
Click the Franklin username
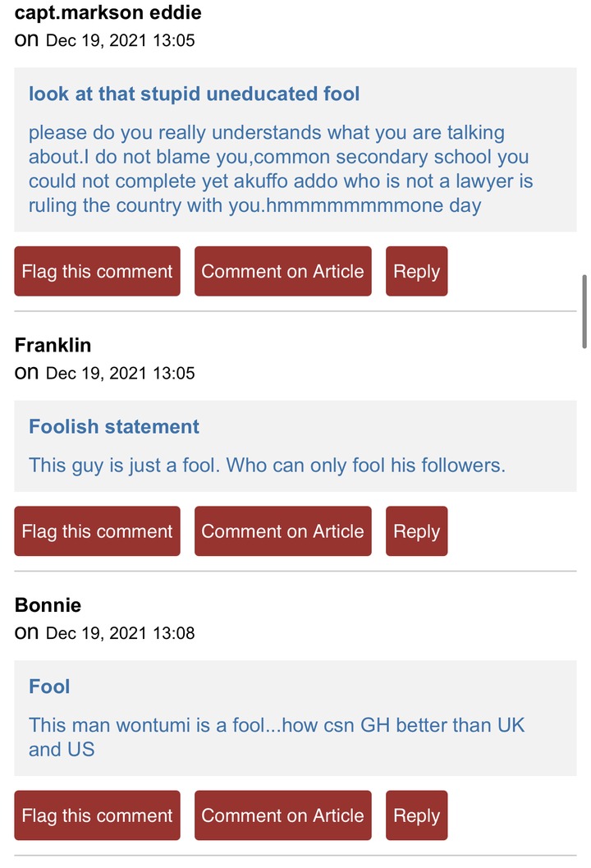pos(53,345)
